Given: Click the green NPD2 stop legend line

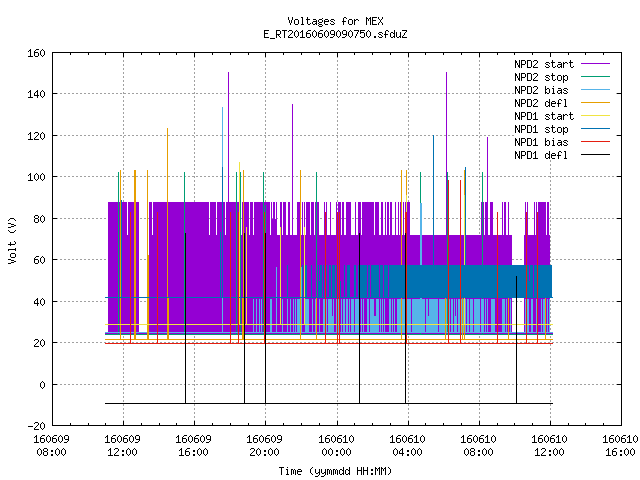Looking at the screenshot, I should click(x=595, y=77).
